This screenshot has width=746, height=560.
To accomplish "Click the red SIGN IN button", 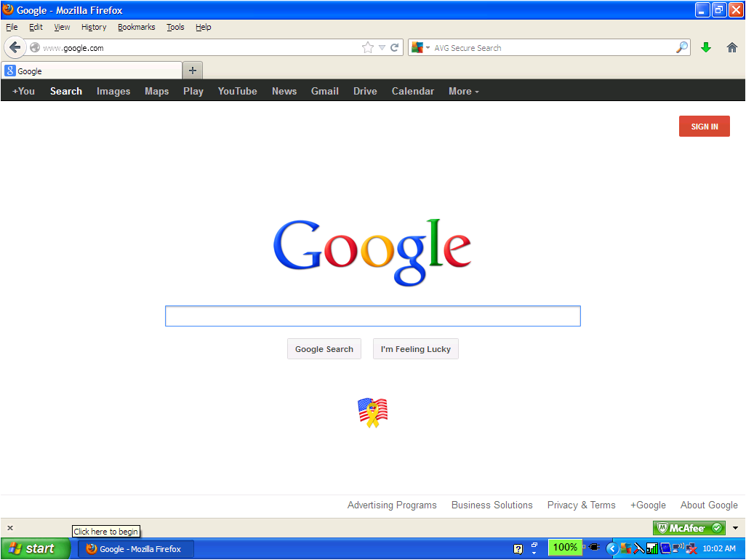I will (x=704, y=127).
